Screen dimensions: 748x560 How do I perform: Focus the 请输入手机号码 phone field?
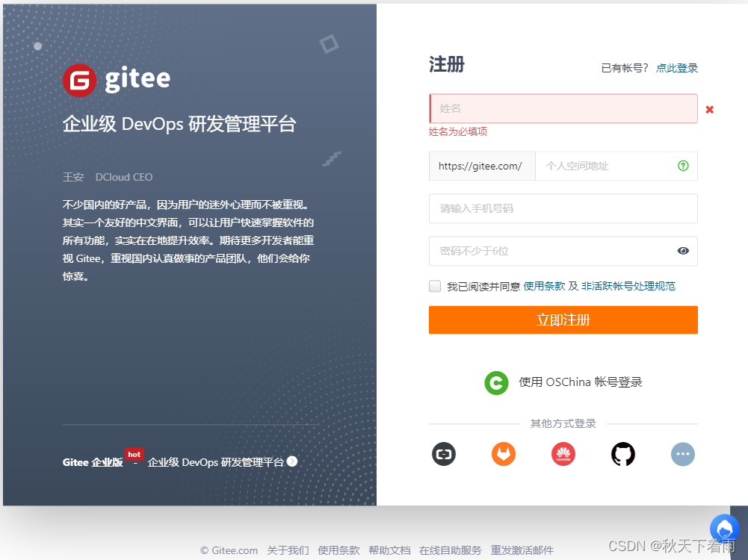click(563, 208)
